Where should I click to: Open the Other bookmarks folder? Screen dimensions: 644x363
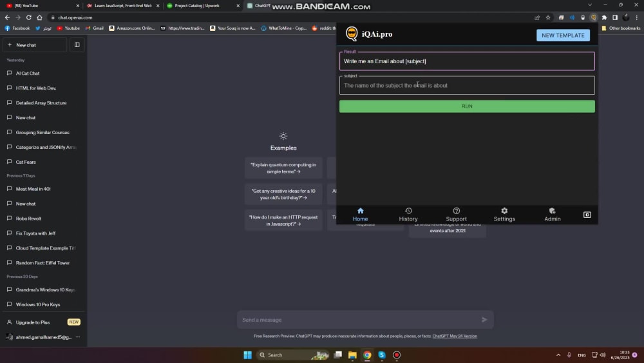(x=621, y=28)
